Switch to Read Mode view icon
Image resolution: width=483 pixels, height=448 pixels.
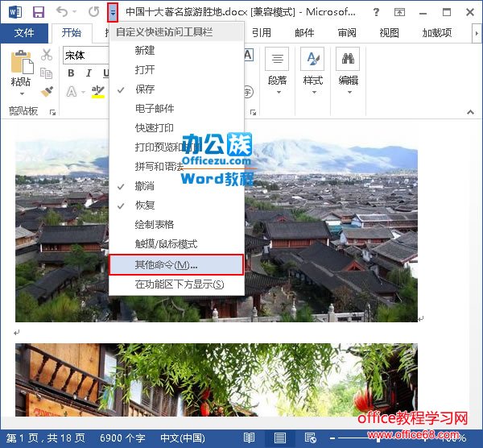[249, 438]
